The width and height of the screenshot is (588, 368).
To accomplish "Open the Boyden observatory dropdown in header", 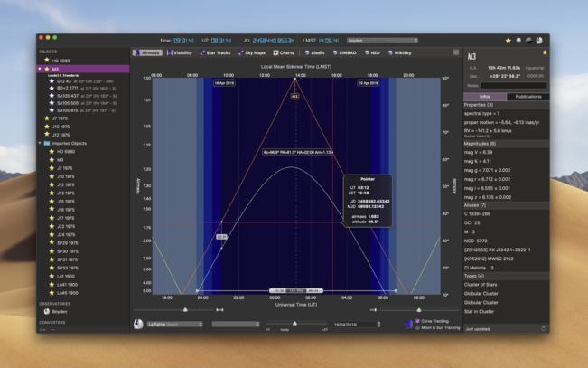I will point(384,41).
